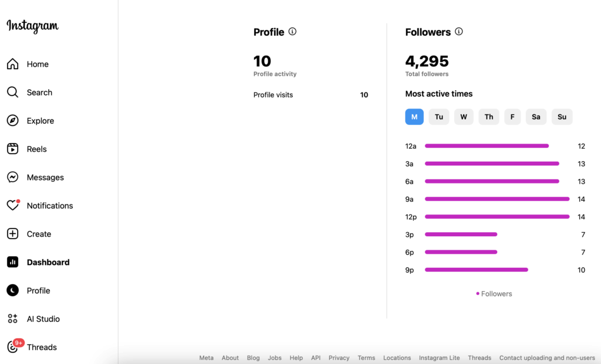This screenshot has height=364, width=601.
Task: Open AI Studio from the sidebar
Action: pyautogui.click(x=43, y=318)
